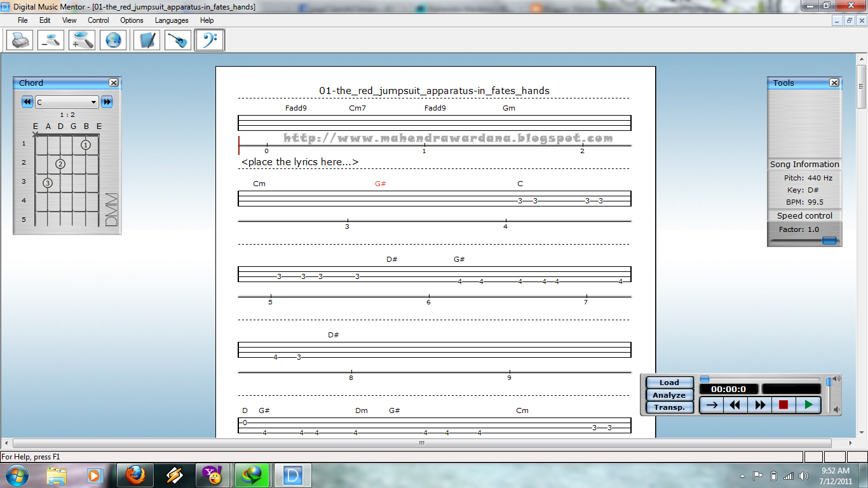This screenshot has height=488, width=868.
Task: Open Windows Explorer folder from taskbar
Action: tap(57, 475)
